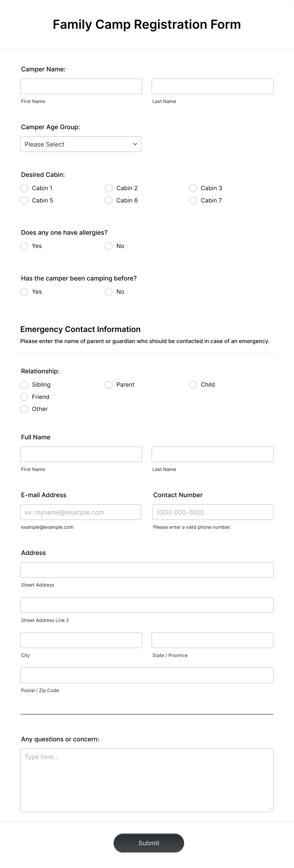This screenshot has width=294, height=868.
Task: Open the Camper Age Group dropdown
Action: click(81, 144)
